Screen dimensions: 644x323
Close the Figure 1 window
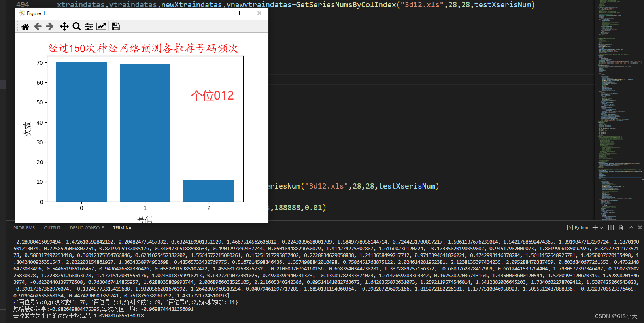[259, 13]
